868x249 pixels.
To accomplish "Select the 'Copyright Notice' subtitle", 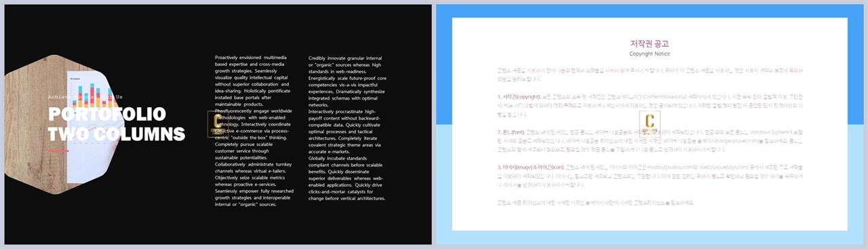I will (650, 54).
